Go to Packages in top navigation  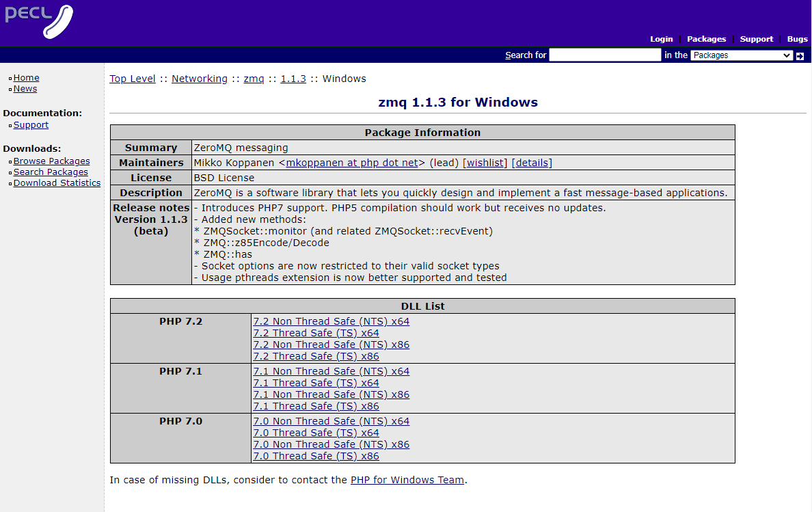706,39
